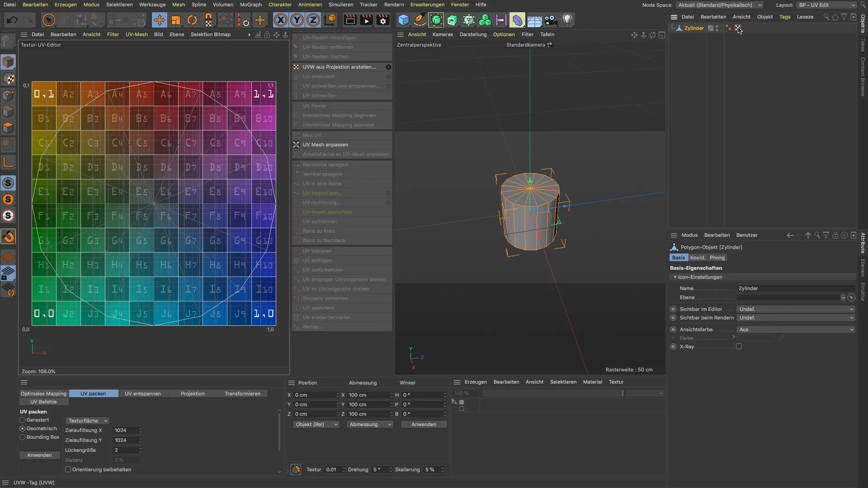868x488 pixels.
Task: Toggle Snap magnet icon
Action: point(8,236)
